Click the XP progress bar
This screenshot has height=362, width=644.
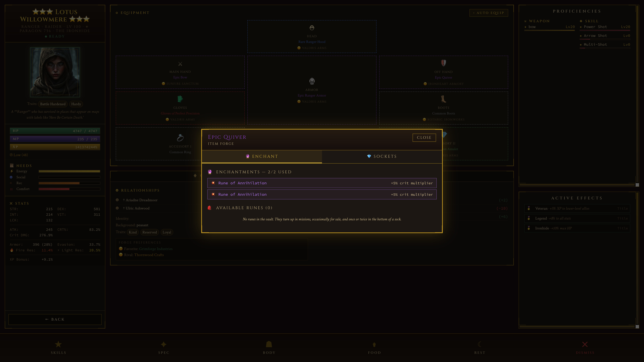[55, 147]
